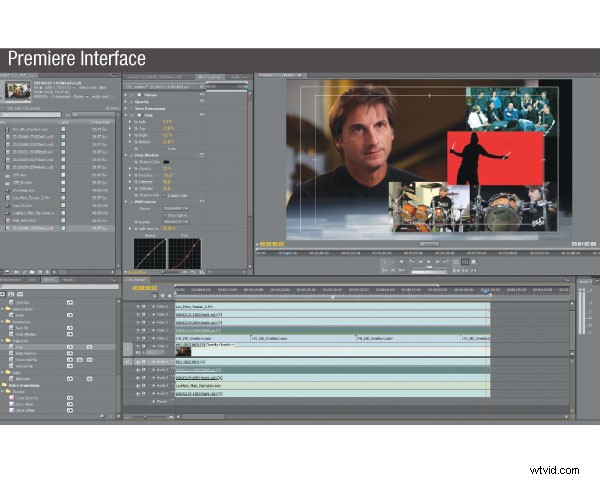
Task: Click the yellow timecode in the timeline panel
Action: (x=145, y=288)
